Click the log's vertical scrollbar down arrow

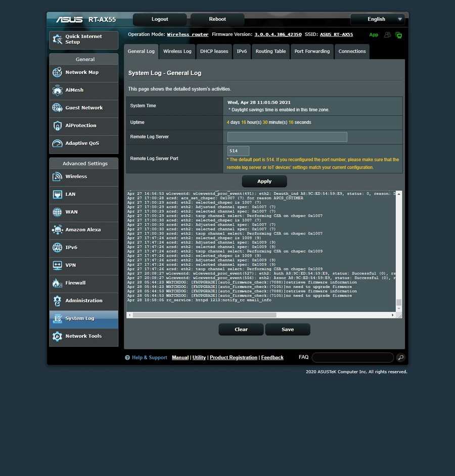point(398,309)
